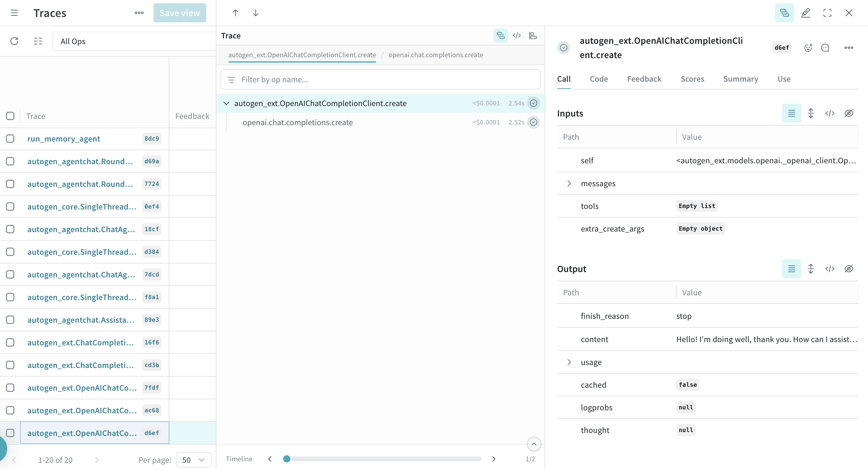Select openai.chat.completions.create tree row
This screenshot has width=868, height=469.
click(x=380, y=122)
